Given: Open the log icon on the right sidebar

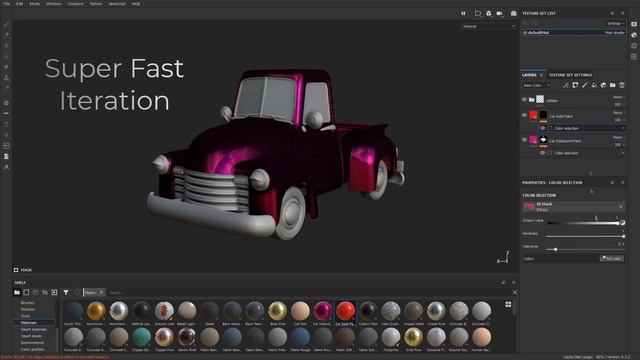Looking at the screenshot, I should point(634,56).
